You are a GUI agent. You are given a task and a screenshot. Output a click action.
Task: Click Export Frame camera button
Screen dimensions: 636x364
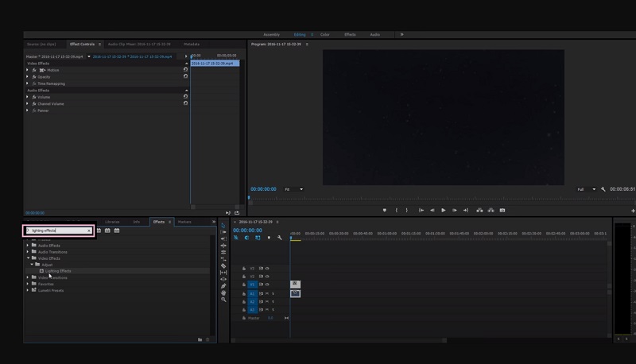coord(502,211)
